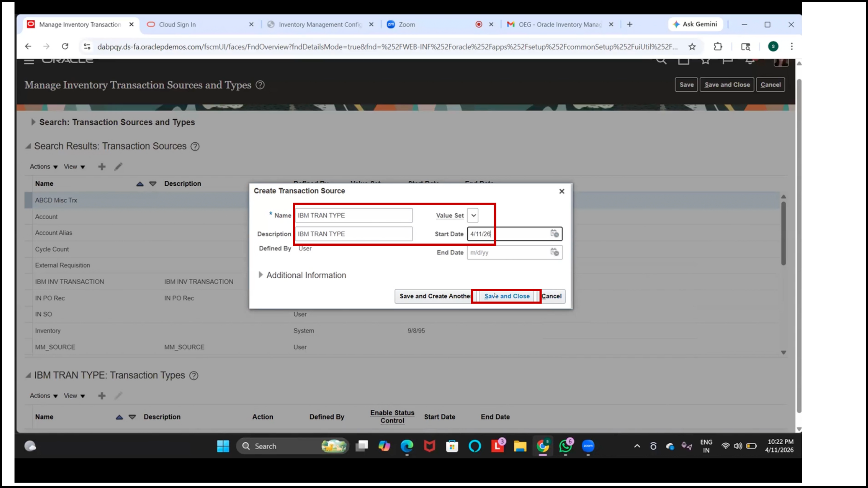Open the Start Date calendar picker
The image size is (868, 488).
pyautogui.click(x=555, y=234)
